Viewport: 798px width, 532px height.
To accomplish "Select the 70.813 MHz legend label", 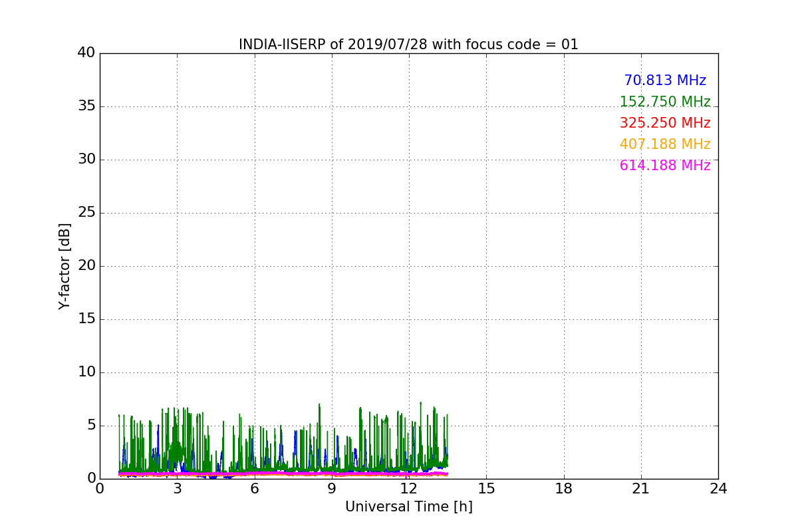I will point(665,80).
